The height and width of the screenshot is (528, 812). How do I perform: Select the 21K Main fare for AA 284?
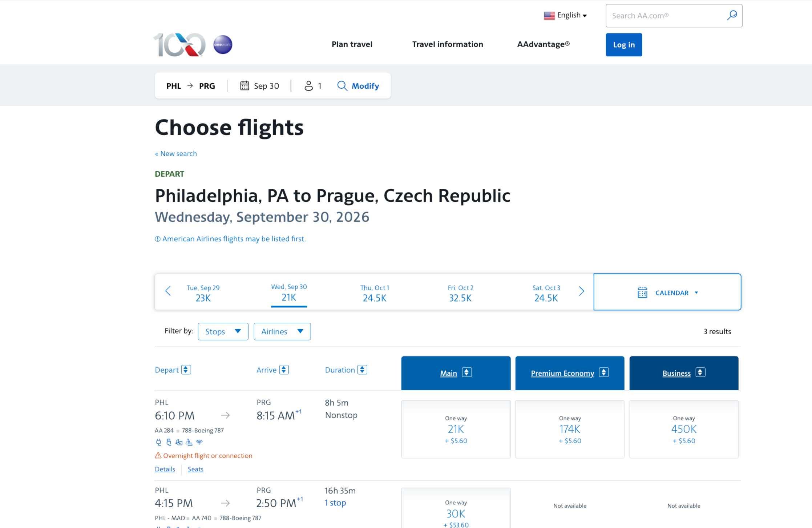pyautogui.click(x=456, y=429)
